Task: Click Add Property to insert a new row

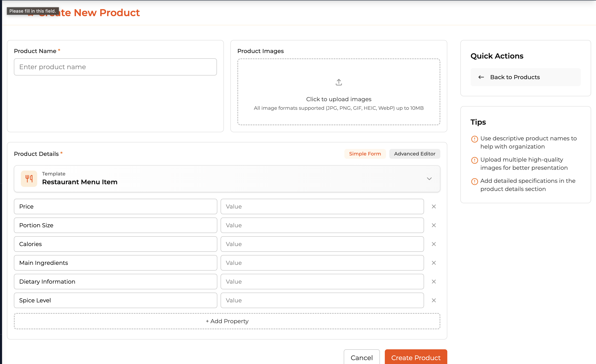Action: (227, 321)
